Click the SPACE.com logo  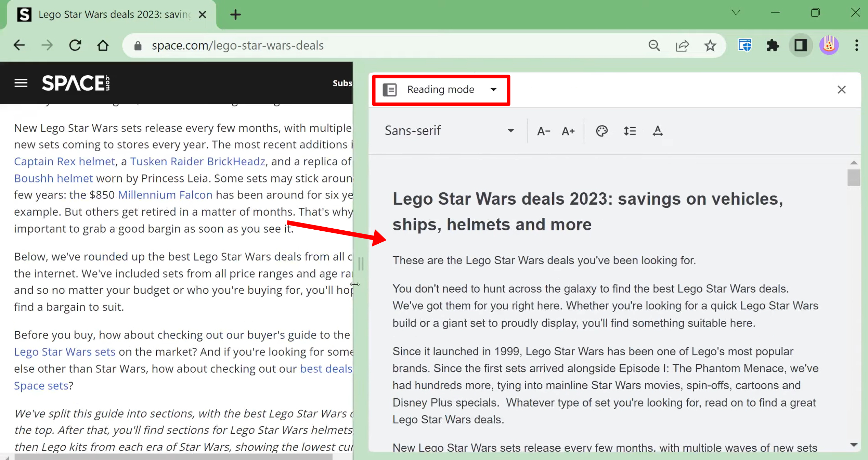click(x=76, y=83)
